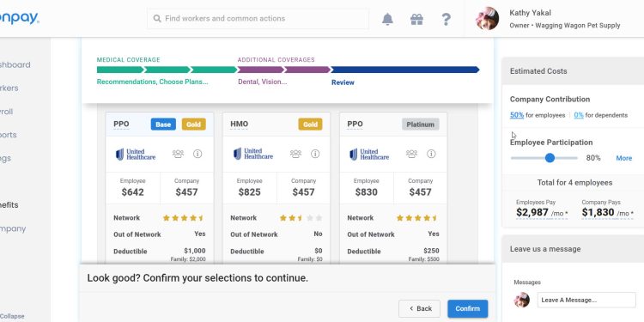Image resolution: width=644 pixels, height=322 pixels.
Task: Edit the 50% for employees contribution
Action: (x=517, y=115)
